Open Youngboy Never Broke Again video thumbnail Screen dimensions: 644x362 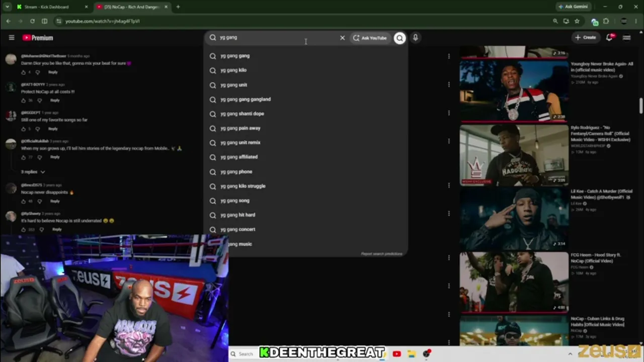[x=514, y=91]
